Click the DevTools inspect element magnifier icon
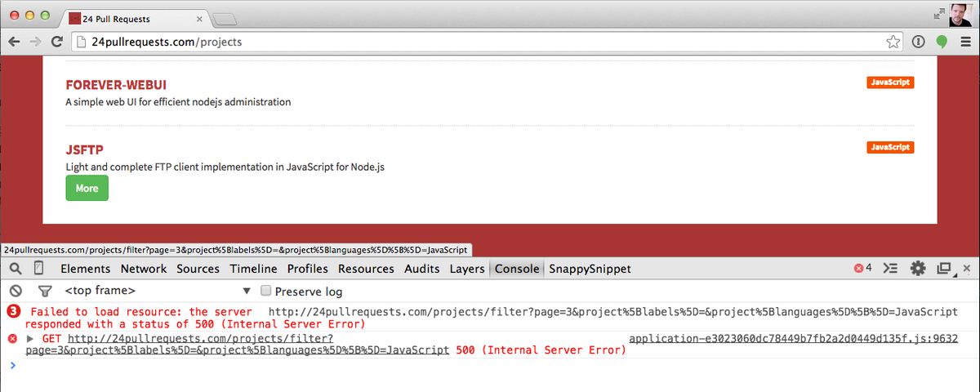980x392 pixels. click(x=16, y=269)
